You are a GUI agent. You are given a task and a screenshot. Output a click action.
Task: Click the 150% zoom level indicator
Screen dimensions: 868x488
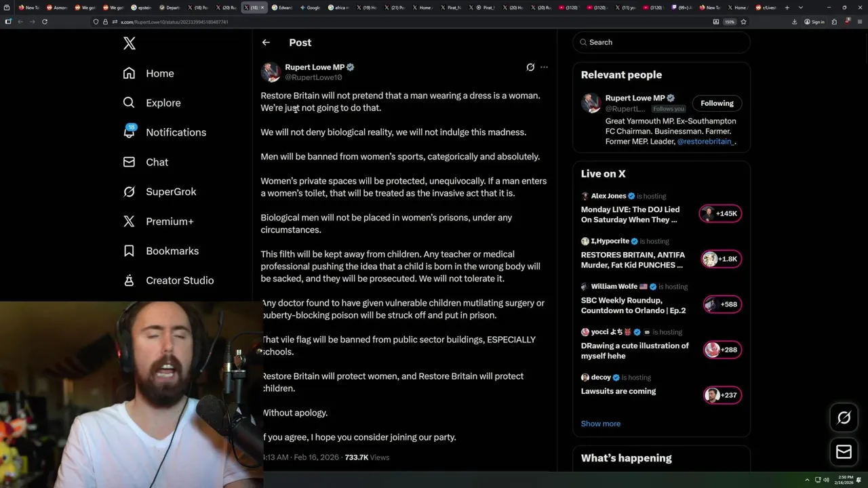[x=730, y=22]
